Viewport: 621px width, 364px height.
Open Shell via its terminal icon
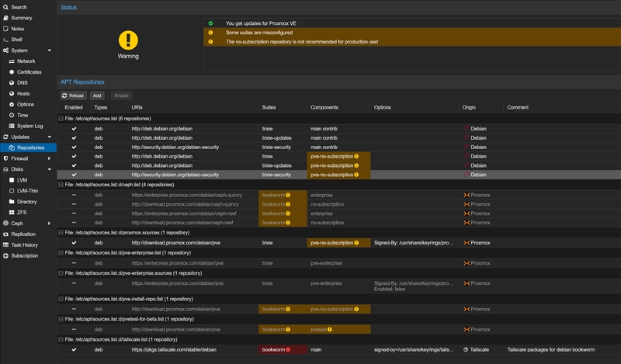point(5,39)
